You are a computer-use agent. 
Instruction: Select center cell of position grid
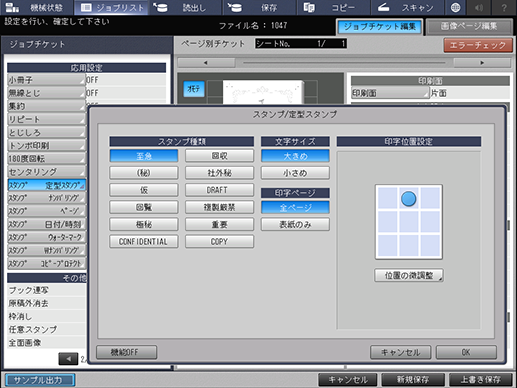pos(409,222)
